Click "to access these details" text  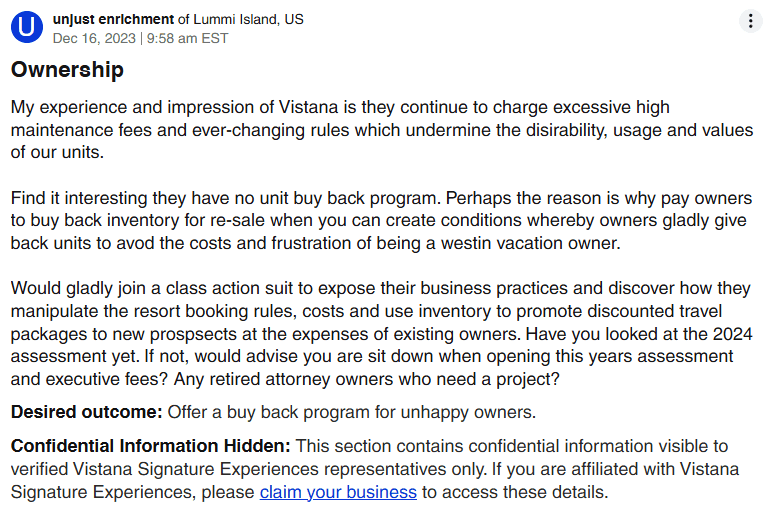pos(514,492)
